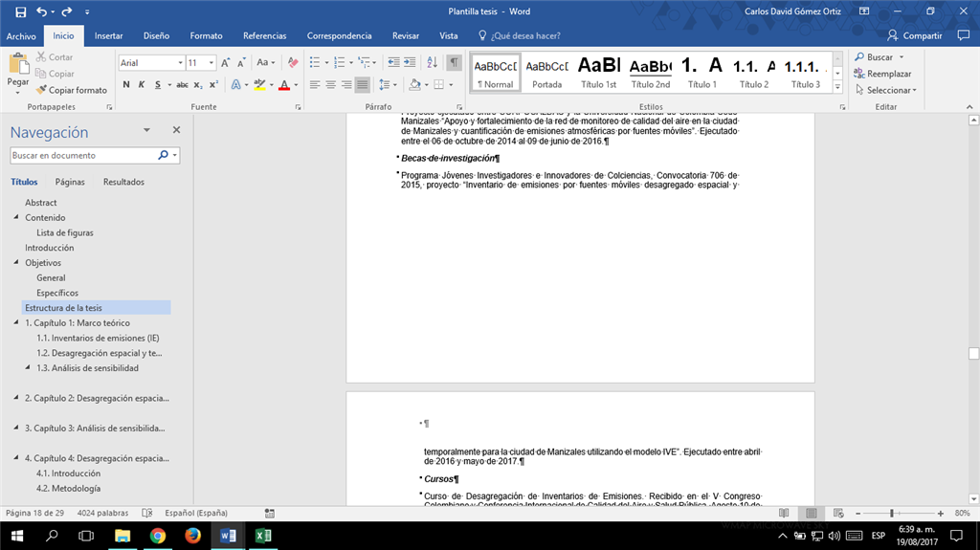The height and width of the screenshot is (550, 980).
Task: Switch to the Diseño ribbon tab
Action: click(x=156, y=35)
